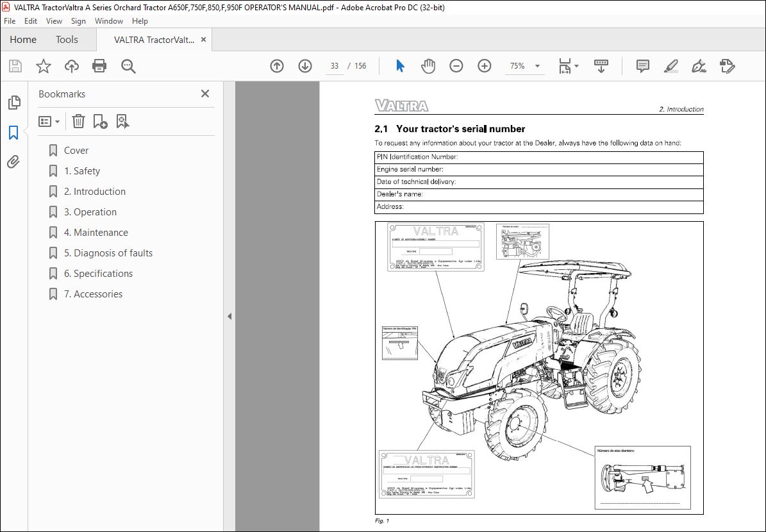This screenshot has height=532, width=766.
Task: Go to previous page arrow
Action: [x=277, y=66]
